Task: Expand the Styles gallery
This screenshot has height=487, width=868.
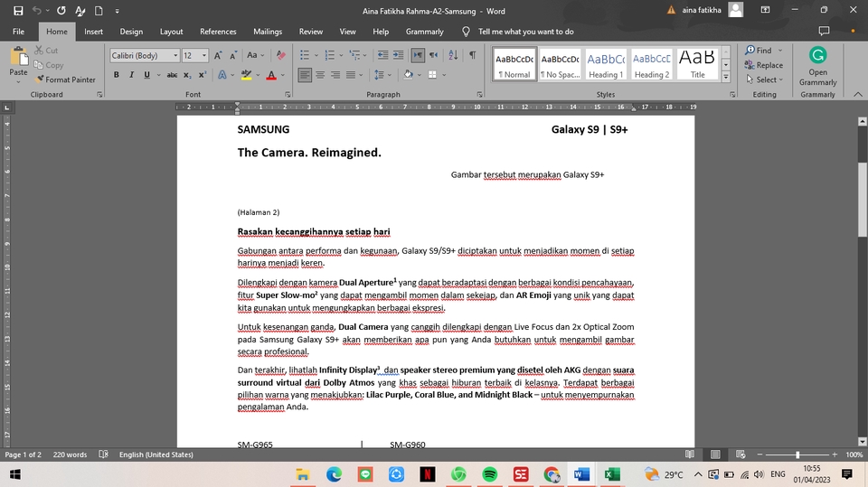Action: click(x=726, y=78)
